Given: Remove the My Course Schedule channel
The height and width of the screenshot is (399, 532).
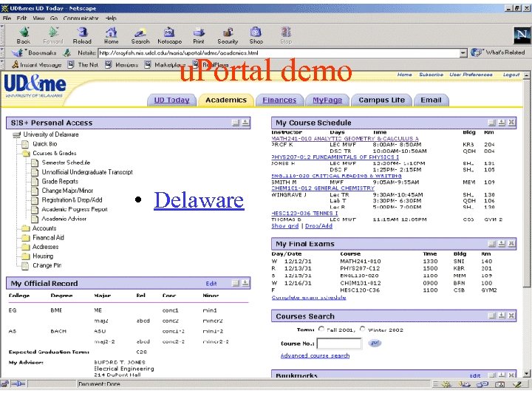Looking at the screenshot, I should pos(511,123).
